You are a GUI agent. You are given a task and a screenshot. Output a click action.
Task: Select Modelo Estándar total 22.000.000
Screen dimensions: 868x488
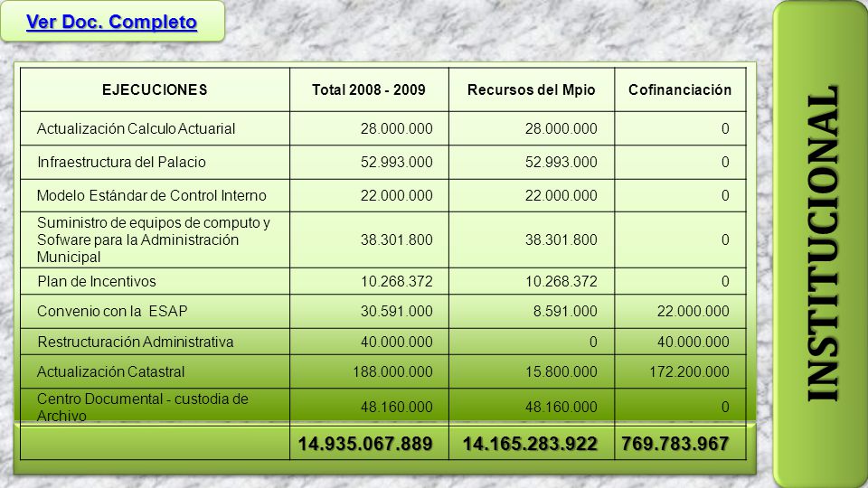coord(397,195)
